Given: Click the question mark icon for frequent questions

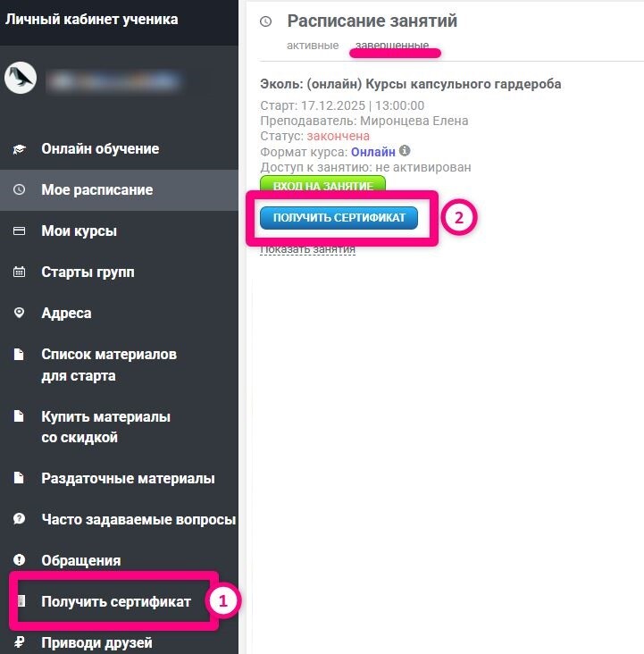Looking at the screenshot, I should 19,519.
